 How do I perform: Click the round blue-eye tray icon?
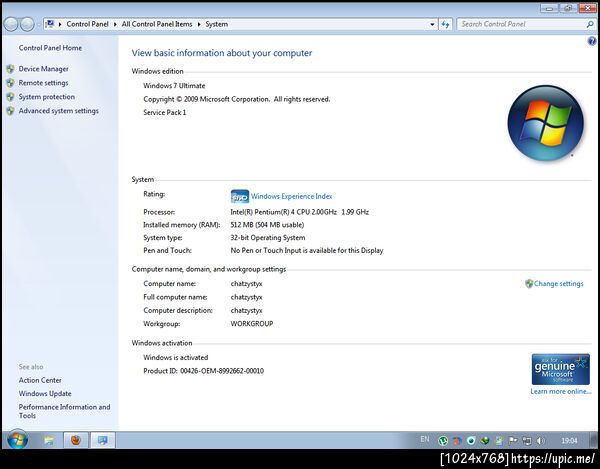[471, 441]
